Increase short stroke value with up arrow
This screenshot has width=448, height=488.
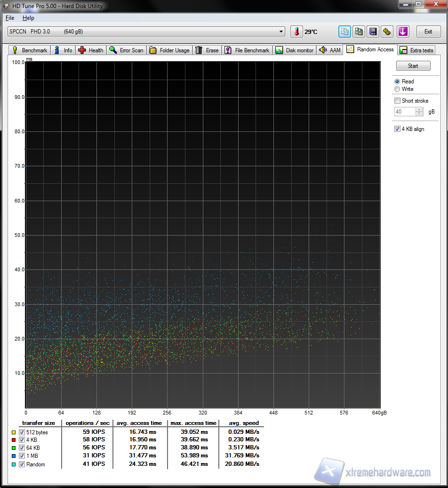(x=419, y=110)
